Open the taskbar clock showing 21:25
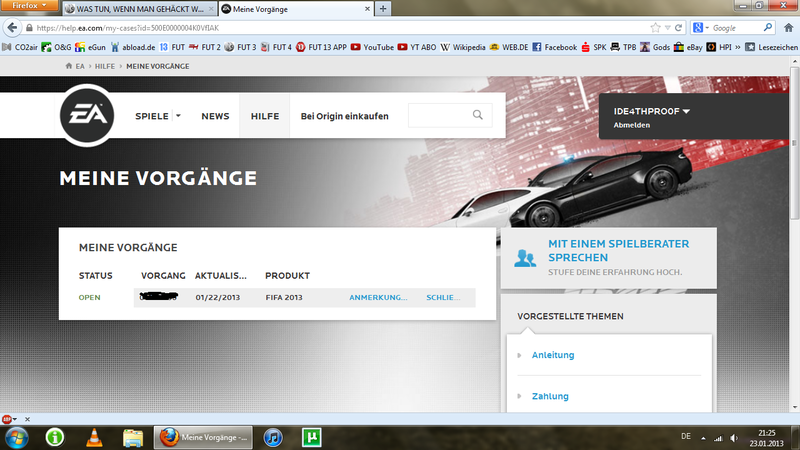The image size is (800, 450). coord(766,438)
